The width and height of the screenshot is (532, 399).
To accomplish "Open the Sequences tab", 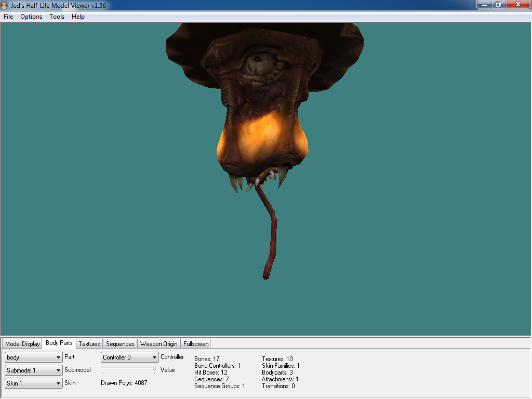I will [120, 344].
